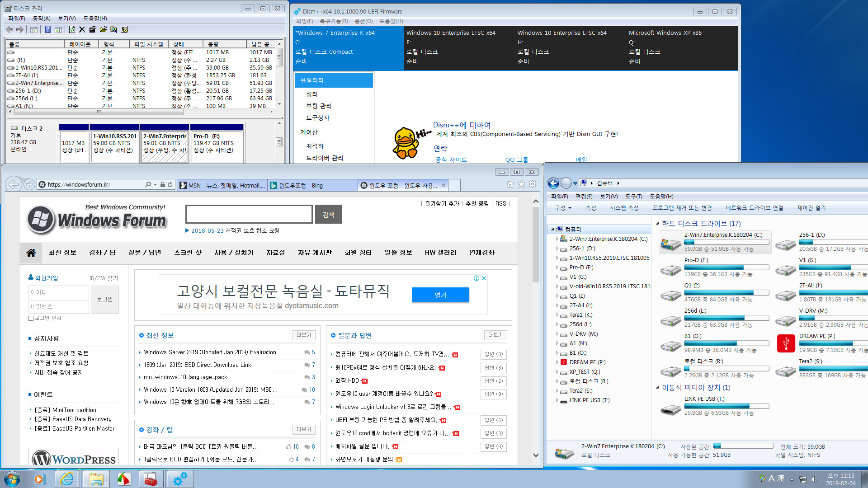Open the Windows Start menu orb
Screen dimensions: 868x488
click(x=12, y=479)
